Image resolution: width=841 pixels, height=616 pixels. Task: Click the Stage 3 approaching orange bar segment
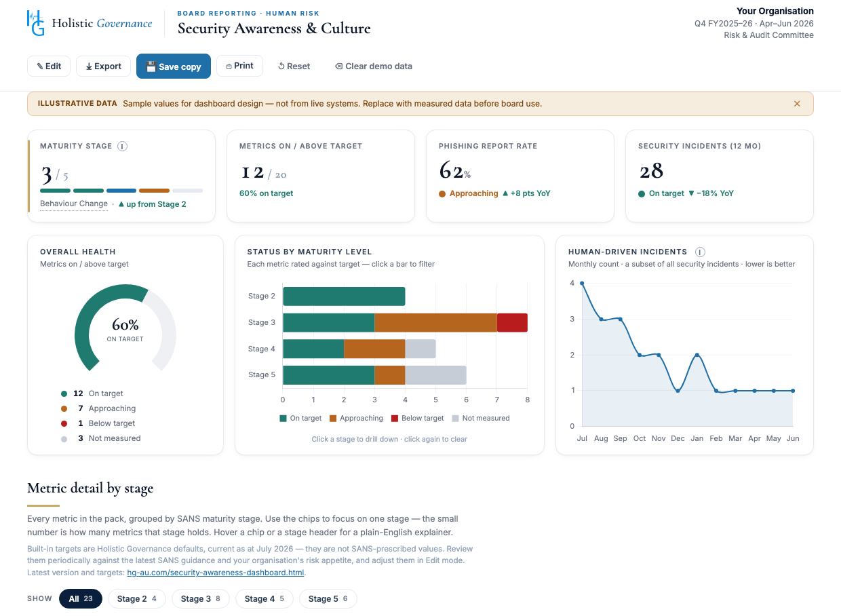tap(435, 323)
